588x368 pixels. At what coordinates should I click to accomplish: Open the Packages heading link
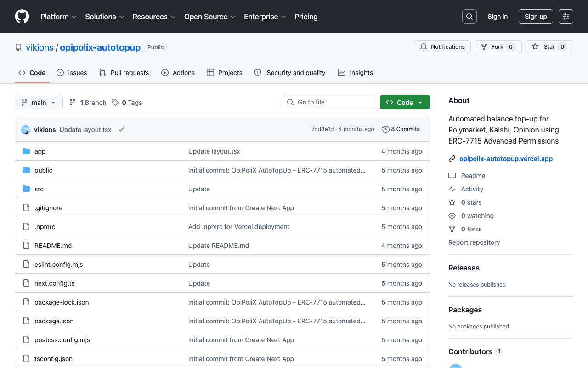pos(465,310)
